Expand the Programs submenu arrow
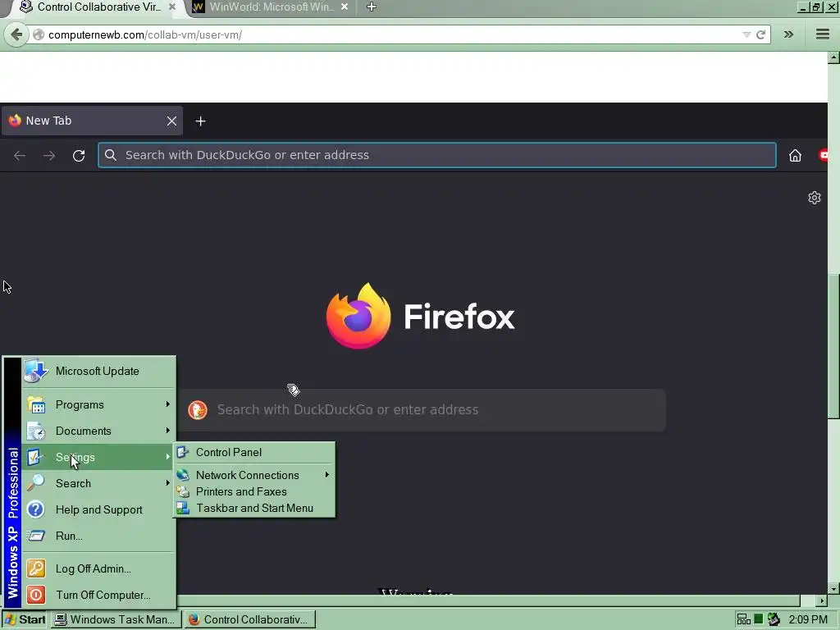 (x=167, y=404)
